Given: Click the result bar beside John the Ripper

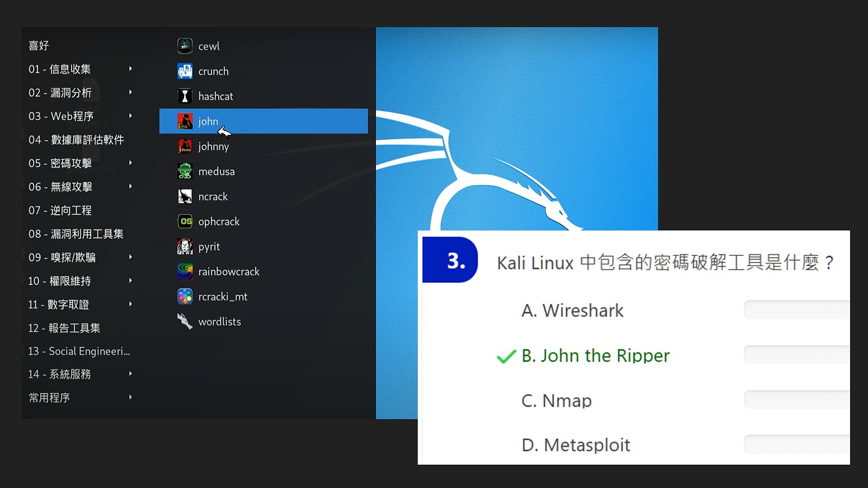Looking at the screenshot, I should point(797,355).
